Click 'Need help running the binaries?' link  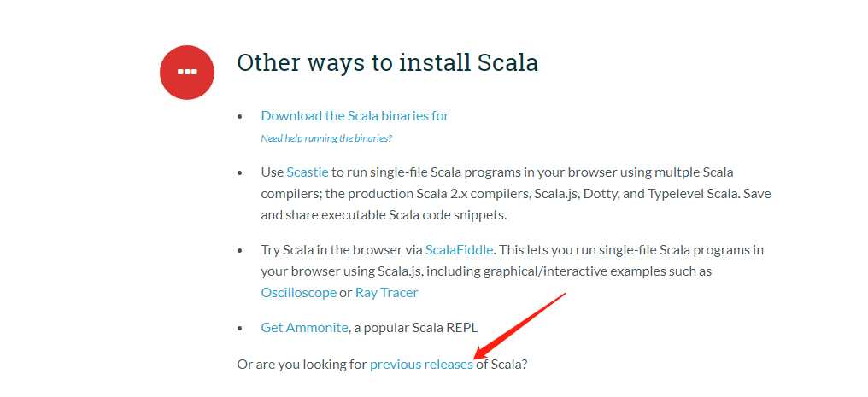click(326, 138)
